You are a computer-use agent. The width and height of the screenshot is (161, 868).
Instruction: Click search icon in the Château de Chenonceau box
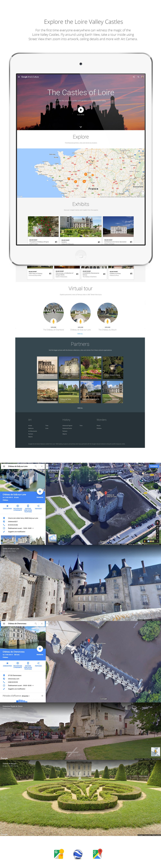pos(36,624)
